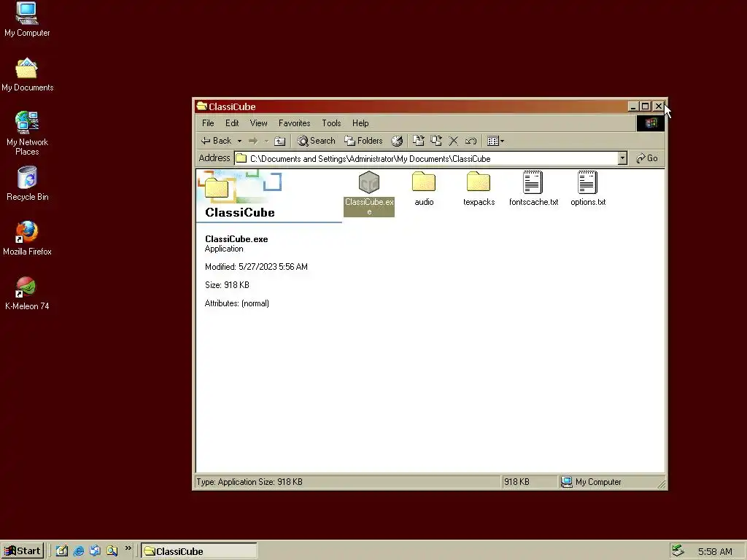
Task: Open the File menu
Action: 208,123
